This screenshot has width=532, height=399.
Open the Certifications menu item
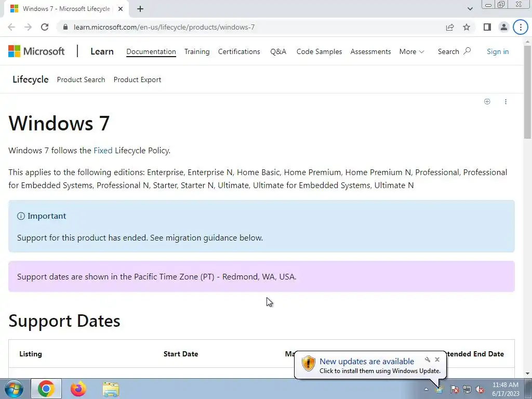pos(239,51)
